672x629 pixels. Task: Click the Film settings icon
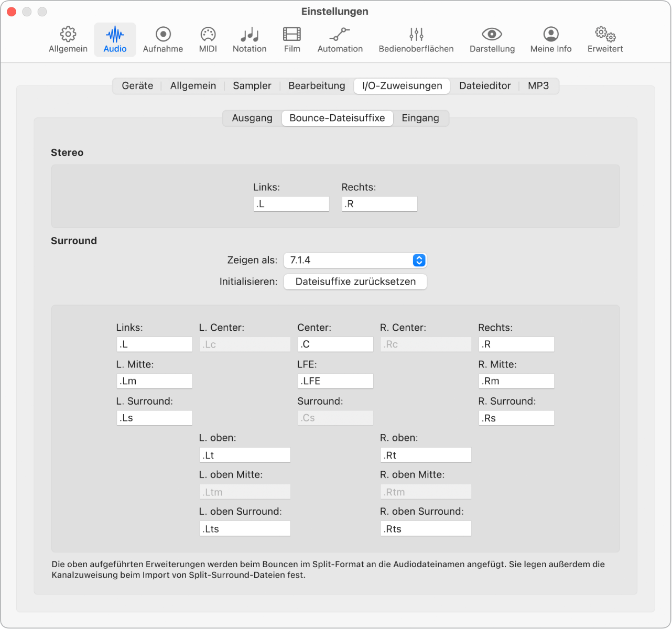[291, 39]
